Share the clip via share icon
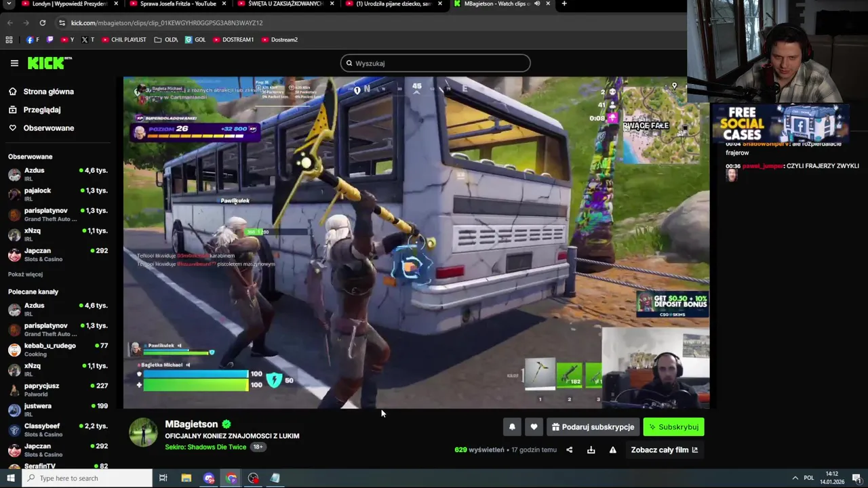This screenshot has width=868, height=488. [x=569, y=450]
